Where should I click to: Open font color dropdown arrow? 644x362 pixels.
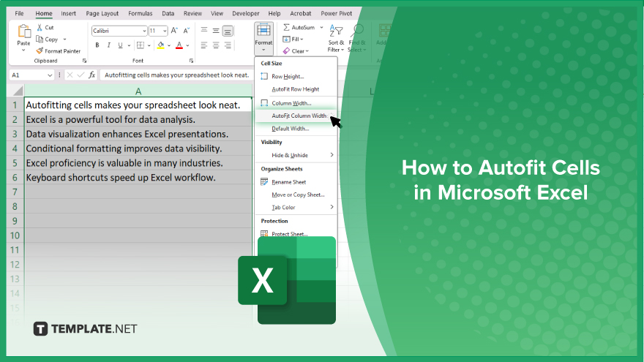[x=187, y=45]
